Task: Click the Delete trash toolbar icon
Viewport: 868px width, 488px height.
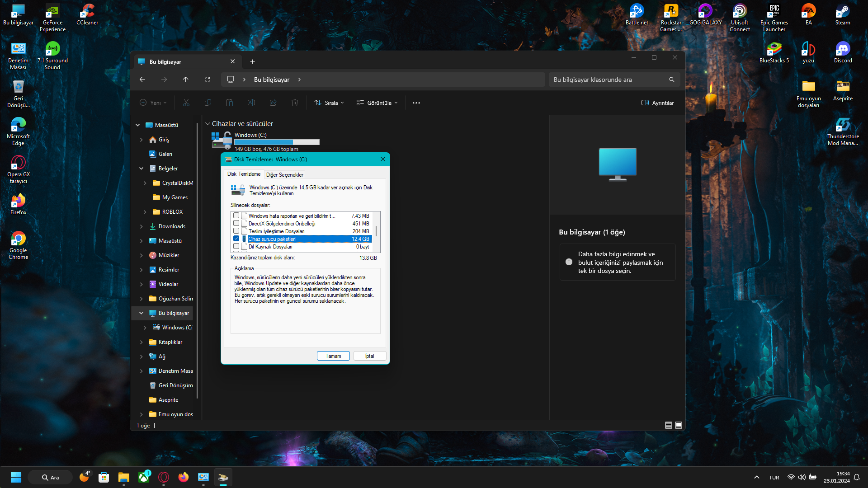Action: click(x=294, y=103)
